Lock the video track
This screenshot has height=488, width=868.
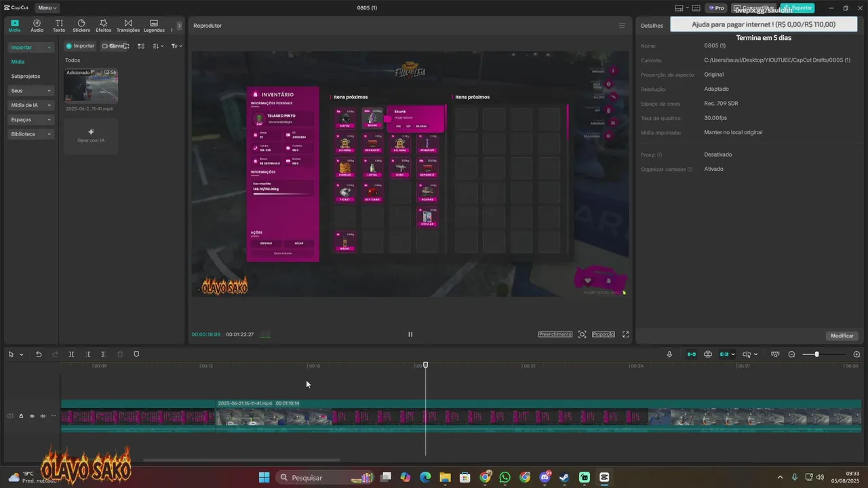[x=21, y=416]
